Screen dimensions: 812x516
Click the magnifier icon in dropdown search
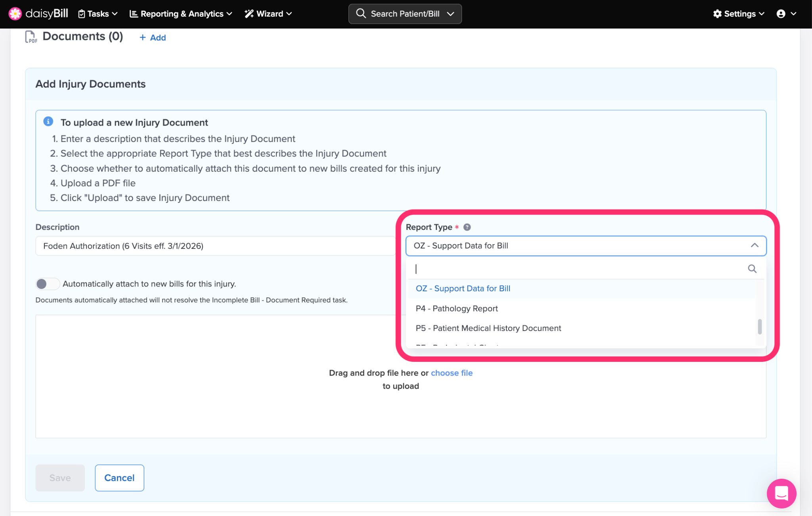coord(752,269)
